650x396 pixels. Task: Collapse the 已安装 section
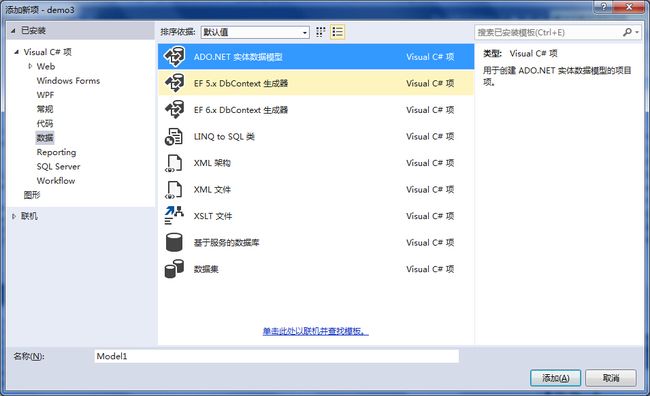click(13, 30)
